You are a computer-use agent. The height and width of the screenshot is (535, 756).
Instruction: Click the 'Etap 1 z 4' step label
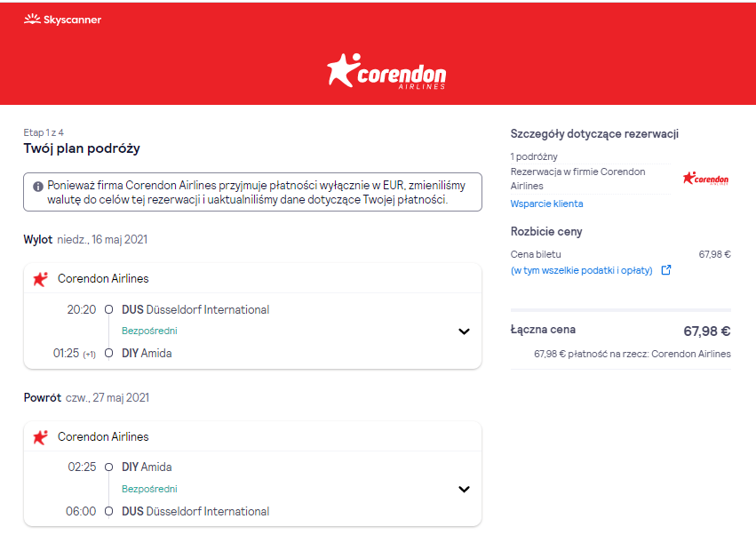(44, 132)
